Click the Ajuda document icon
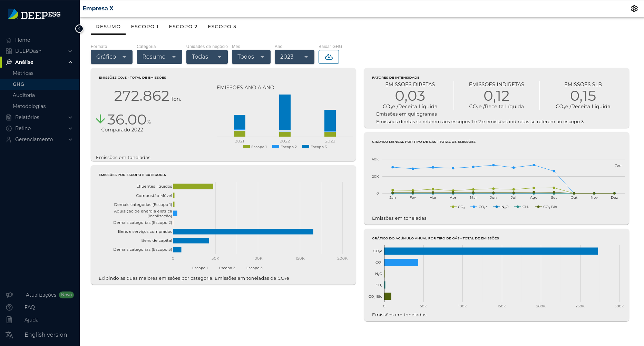The width and height of the screenshot is (644, 346). (9, 320)
